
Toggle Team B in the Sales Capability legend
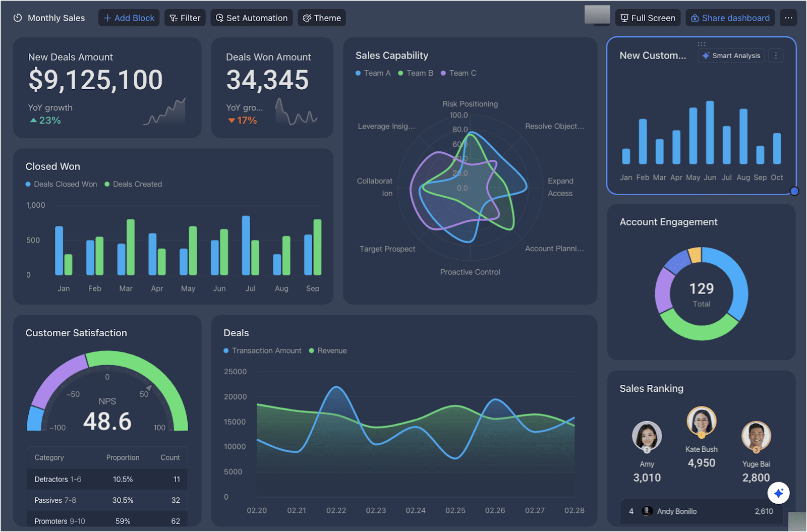coord(416,73)
